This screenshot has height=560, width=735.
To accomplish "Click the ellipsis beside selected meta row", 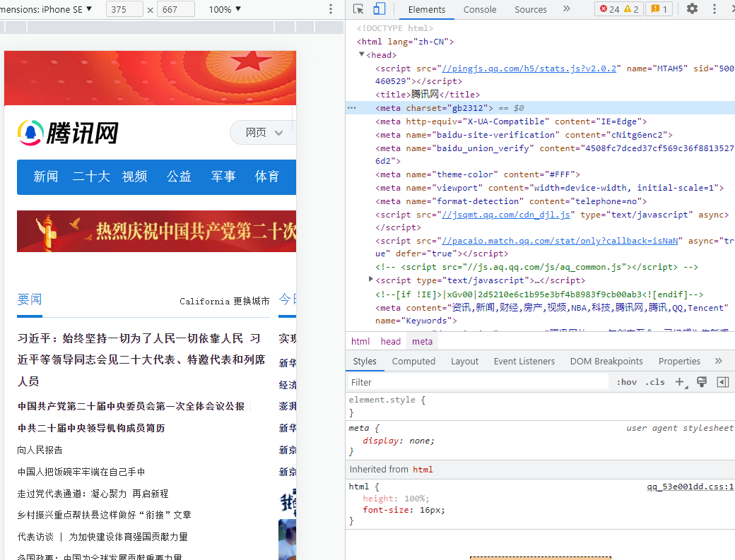I will (351, 107).
